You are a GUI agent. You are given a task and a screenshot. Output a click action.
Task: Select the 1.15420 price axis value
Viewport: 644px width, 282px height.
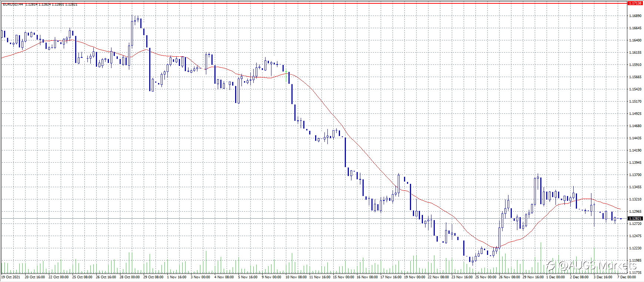(x=635, y=89)
